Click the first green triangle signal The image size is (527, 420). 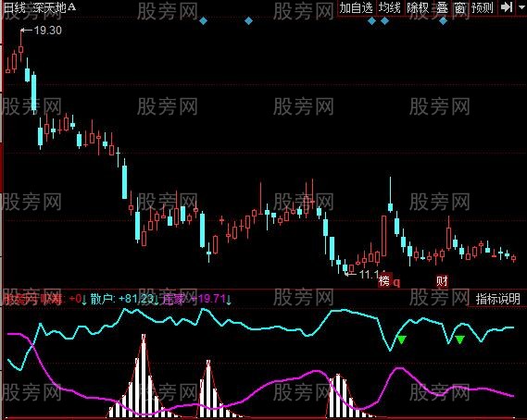coord(402,340)
